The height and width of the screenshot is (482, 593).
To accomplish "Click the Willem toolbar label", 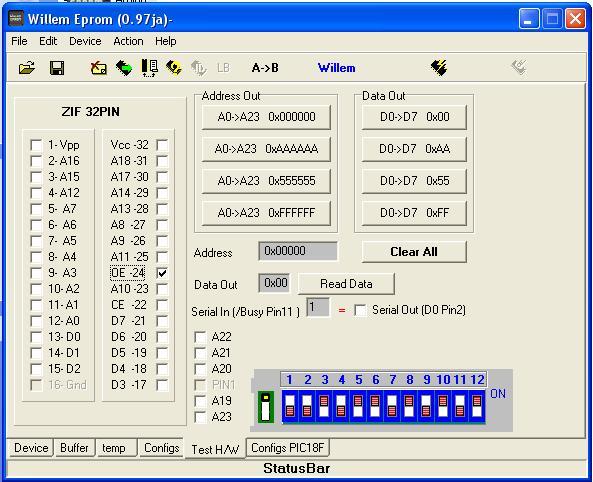I will (x=337, y=68).
